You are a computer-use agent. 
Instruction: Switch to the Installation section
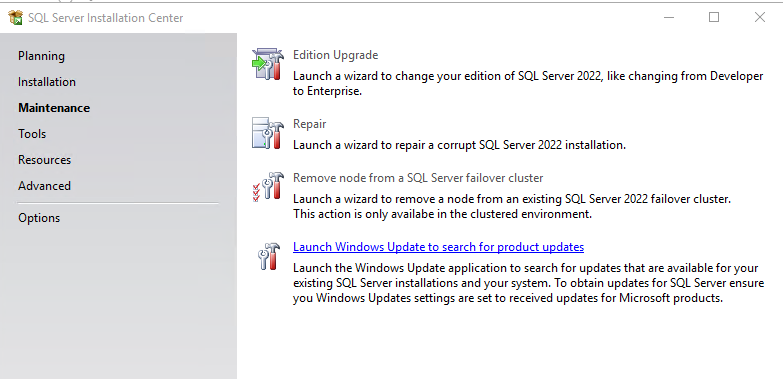(47, 82)
